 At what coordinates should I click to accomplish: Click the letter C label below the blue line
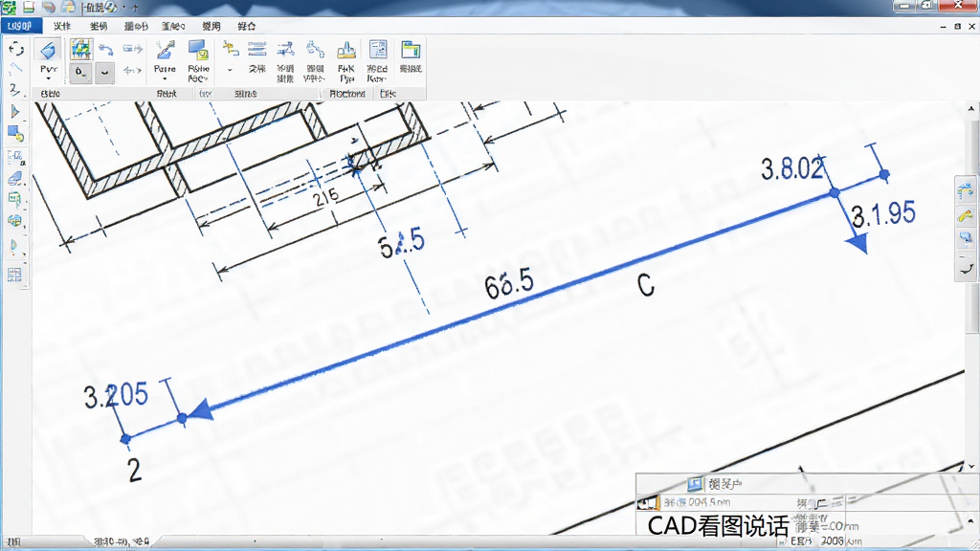point(646,285)
